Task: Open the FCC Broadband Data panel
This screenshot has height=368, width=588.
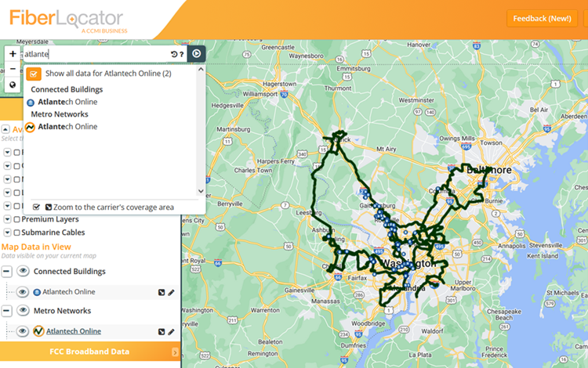Action: 88,352
